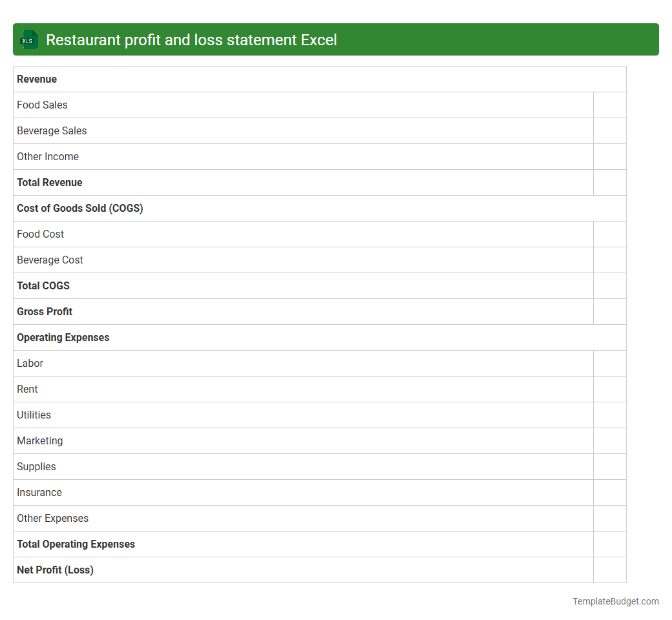Select the Gross Profit row
The width and height of the screenshot is (672, 620).
pyautogui.click(x=45, y=311)
